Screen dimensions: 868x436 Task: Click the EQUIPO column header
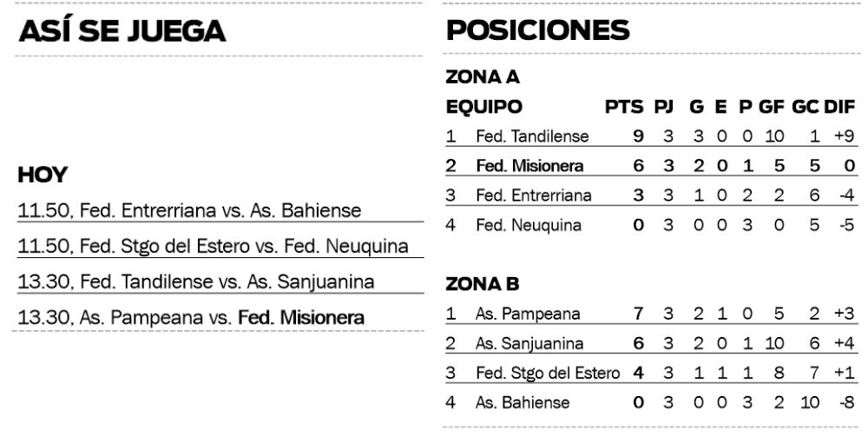tap(484, 108)
